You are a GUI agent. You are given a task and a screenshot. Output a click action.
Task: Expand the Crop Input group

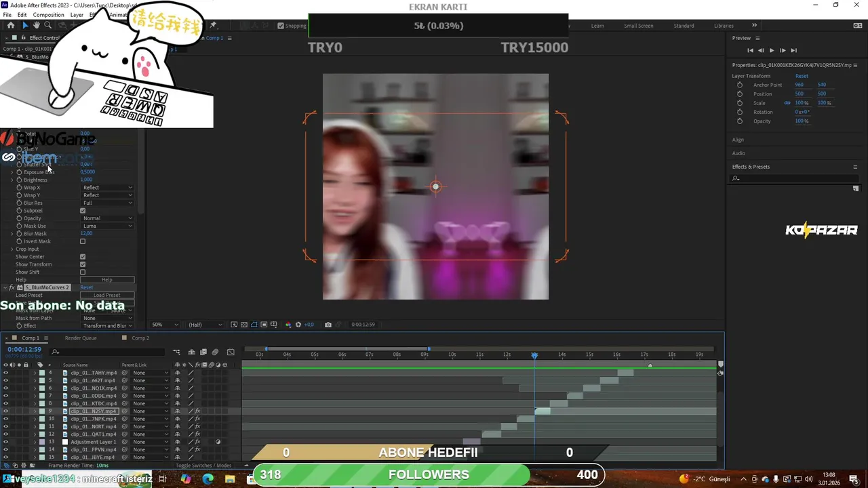click(12, 249)
